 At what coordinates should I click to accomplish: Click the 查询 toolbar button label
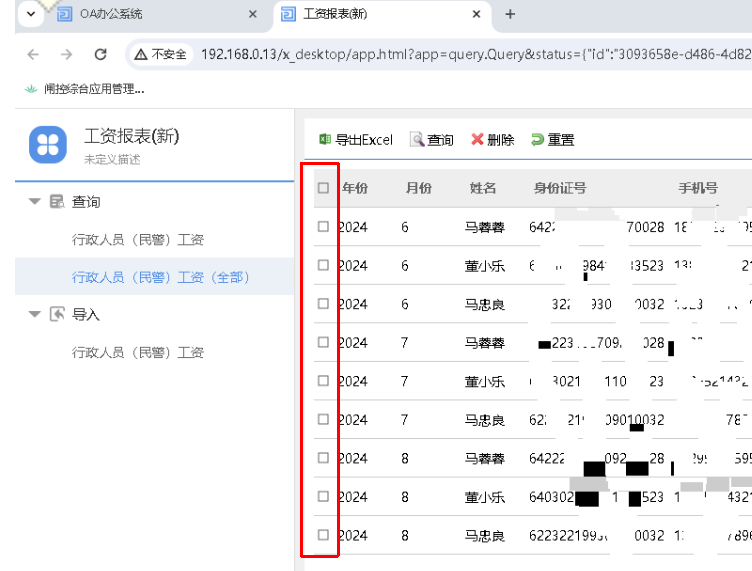pos(440,140)
